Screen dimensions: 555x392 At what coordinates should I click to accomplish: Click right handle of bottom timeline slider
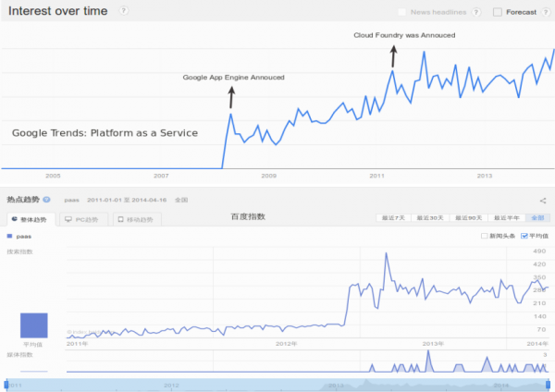(548, 385)
